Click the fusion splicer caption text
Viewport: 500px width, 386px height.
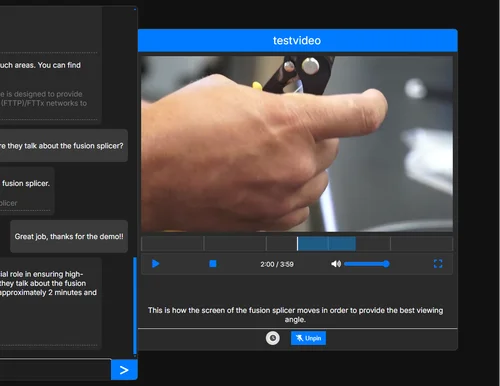pyautogui.click(x=295, y=315)
